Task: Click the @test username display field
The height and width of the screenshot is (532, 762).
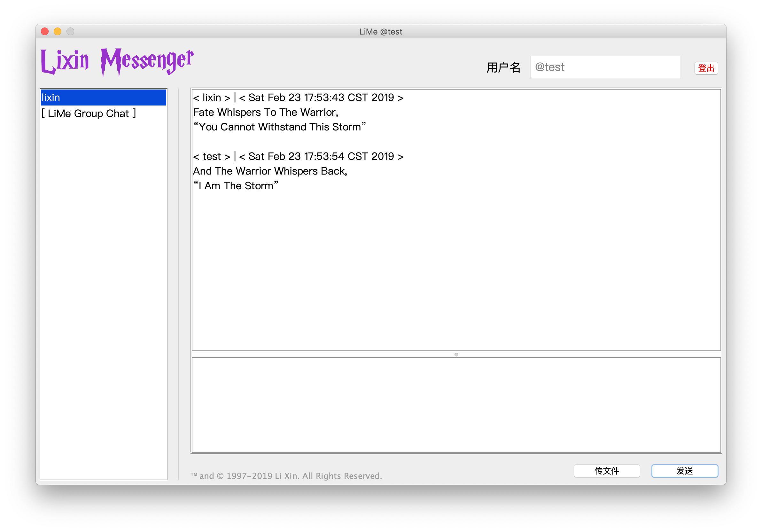Action: pos(605,66)
